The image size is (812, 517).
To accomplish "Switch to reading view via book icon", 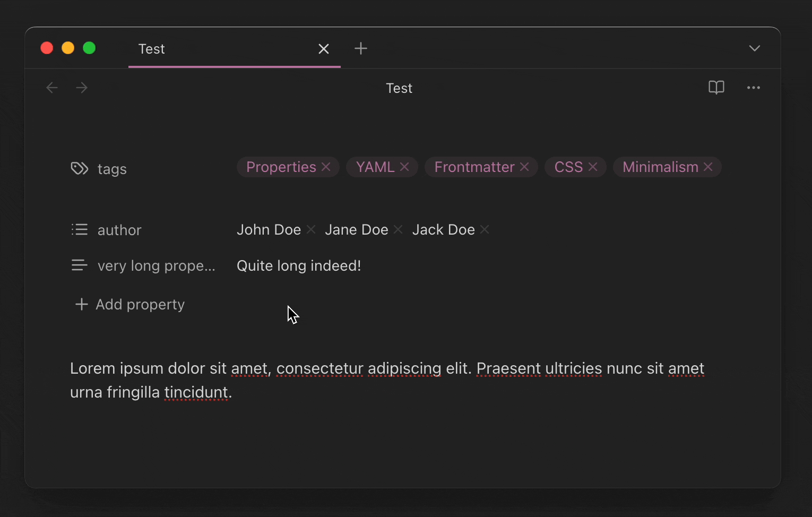I will (x=716, y=88).
